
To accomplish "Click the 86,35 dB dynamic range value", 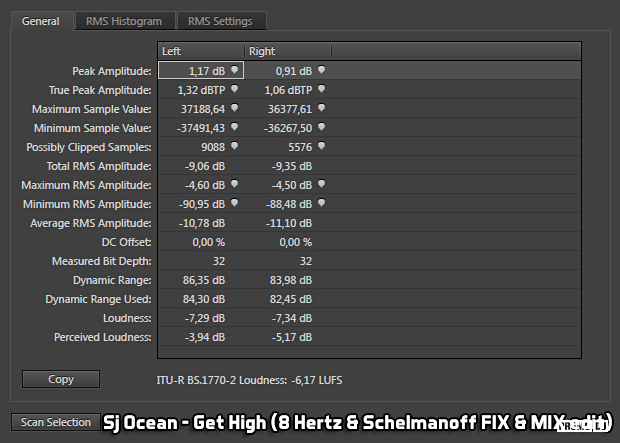I will (204, 280).
